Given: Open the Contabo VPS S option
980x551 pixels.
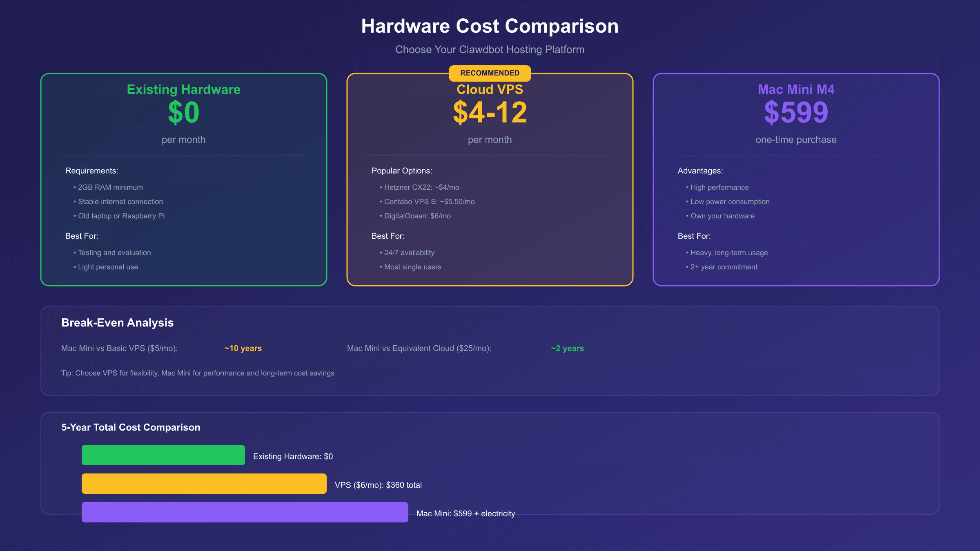Looking at the screenshot, I should click(427, 202).
